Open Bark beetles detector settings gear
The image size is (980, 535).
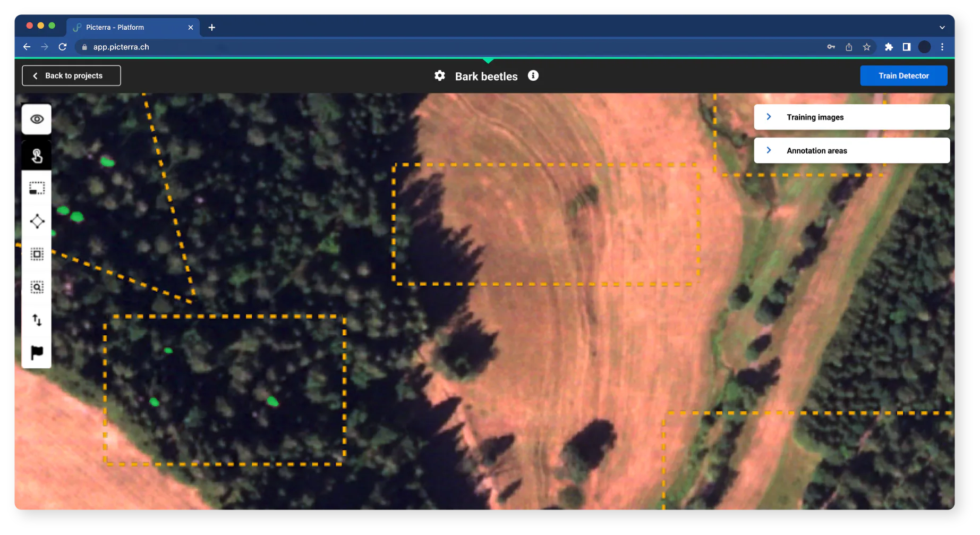tap(440, 75)
